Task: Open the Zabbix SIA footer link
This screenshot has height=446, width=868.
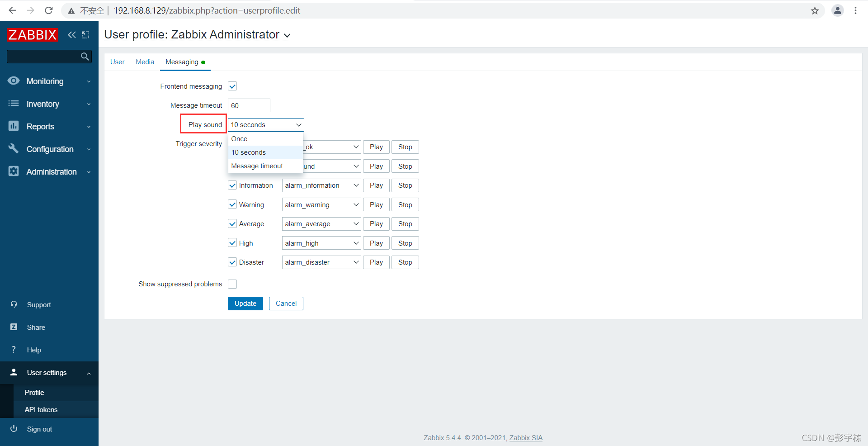Action: point(526,438)
